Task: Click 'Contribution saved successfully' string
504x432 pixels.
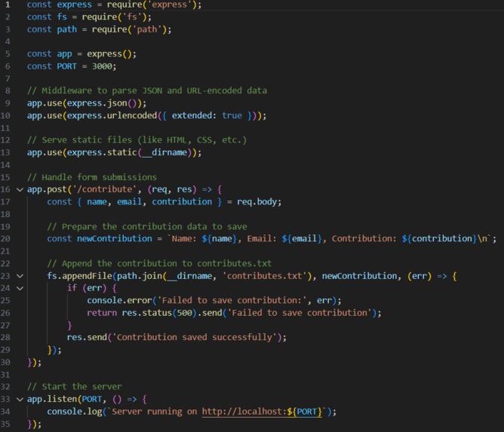Action: (194, 337)
